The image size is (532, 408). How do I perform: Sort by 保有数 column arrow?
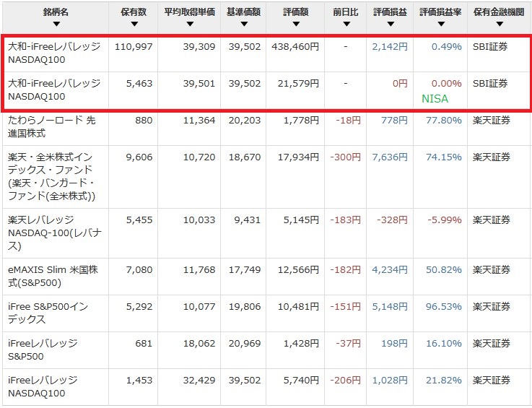coord(134,24)
